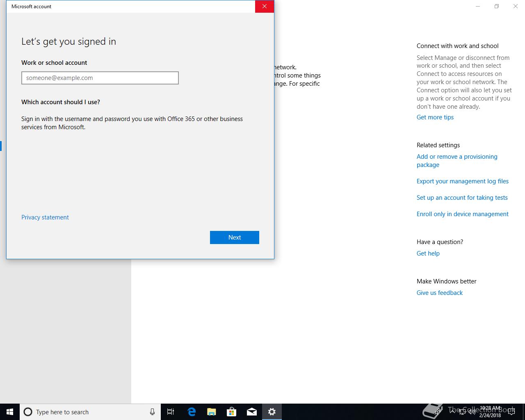The width and height of the screenshot is (525, 420).
Task: Click the network icon in the system tray
Action: click(462, 412)
